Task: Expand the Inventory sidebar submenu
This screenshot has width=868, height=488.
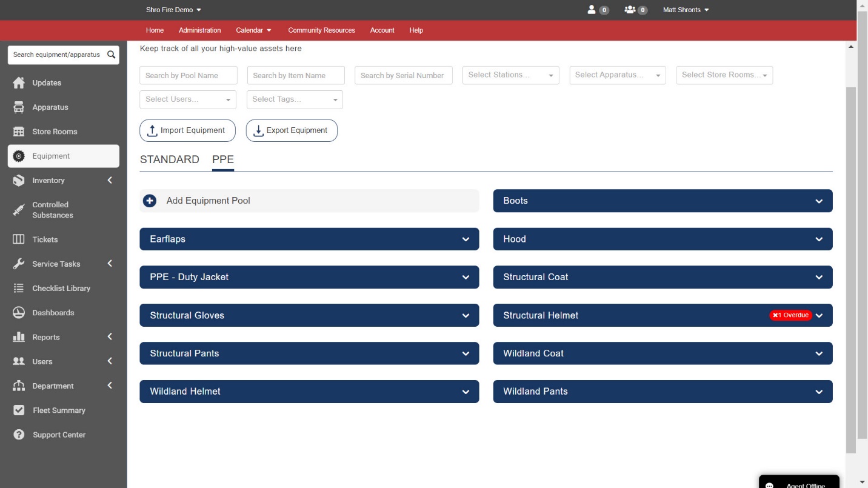Action: [110, 180]
